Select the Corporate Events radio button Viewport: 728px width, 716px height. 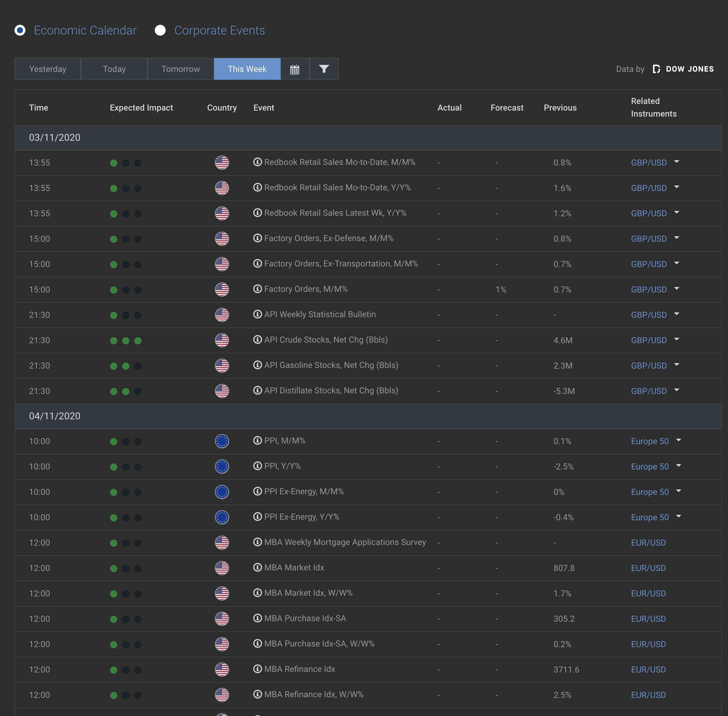(x=160, y=31)
